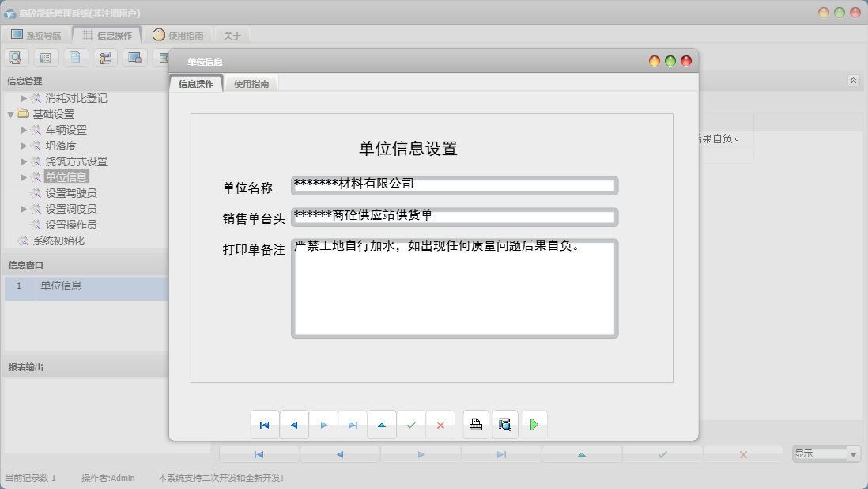Expand the 车辆设置 tree node
The image size is (868, 489).
(x=22, y=130)
